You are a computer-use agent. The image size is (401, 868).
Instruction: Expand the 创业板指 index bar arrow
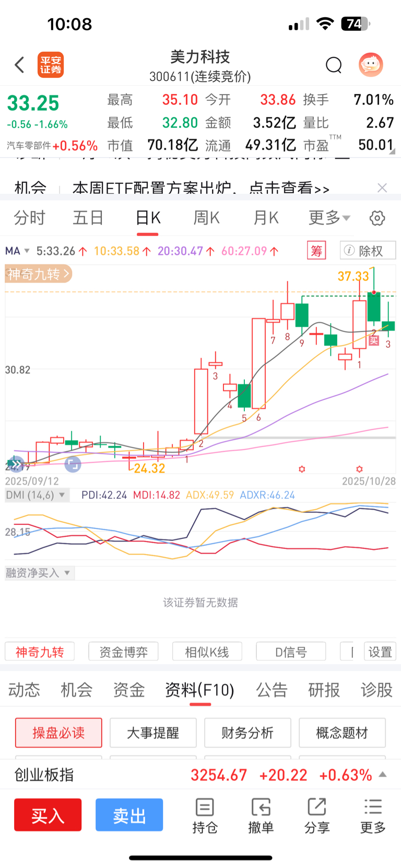point(383,775)
